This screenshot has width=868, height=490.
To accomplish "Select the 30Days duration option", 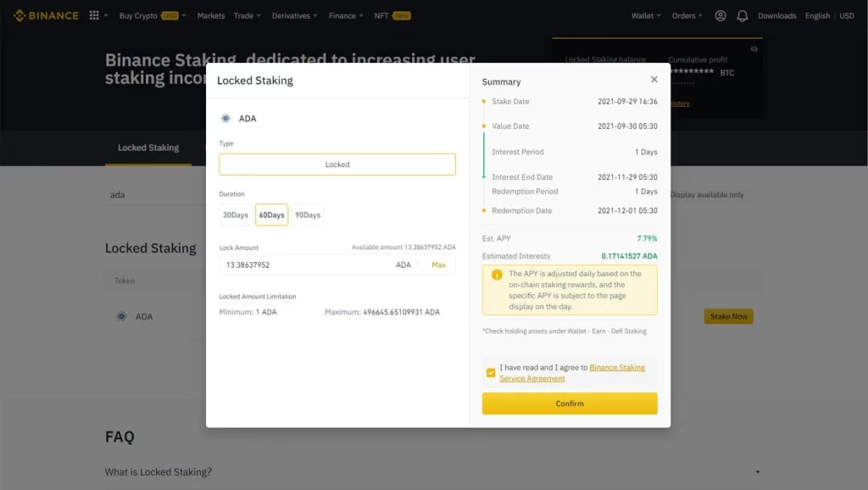I will (x=236, y=214).
